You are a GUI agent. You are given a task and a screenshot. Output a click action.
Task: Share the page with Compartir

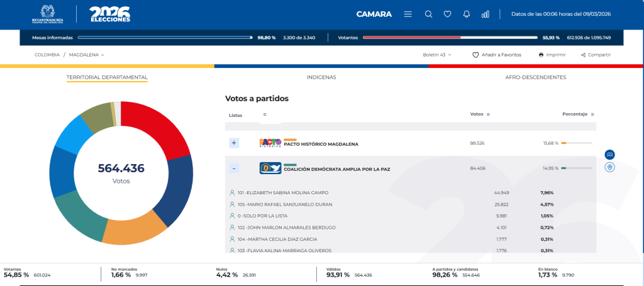tap(596, 55)
